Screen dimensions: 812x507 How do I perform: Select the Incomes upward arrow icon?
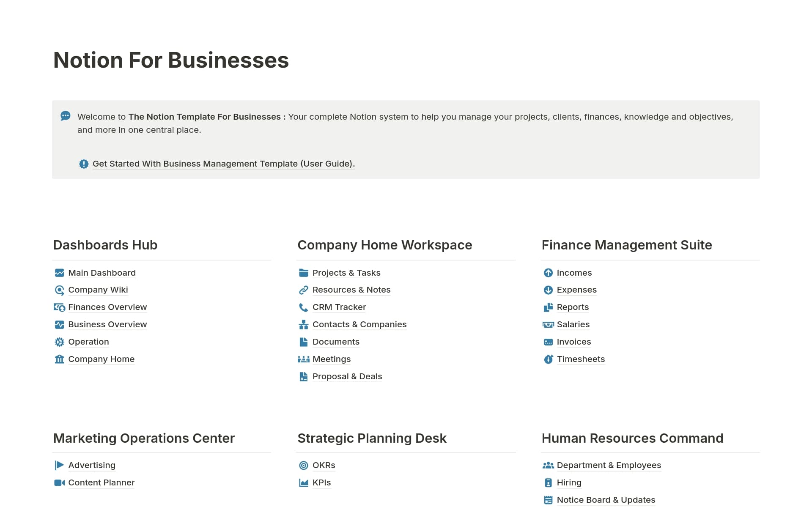pos(549,273)
